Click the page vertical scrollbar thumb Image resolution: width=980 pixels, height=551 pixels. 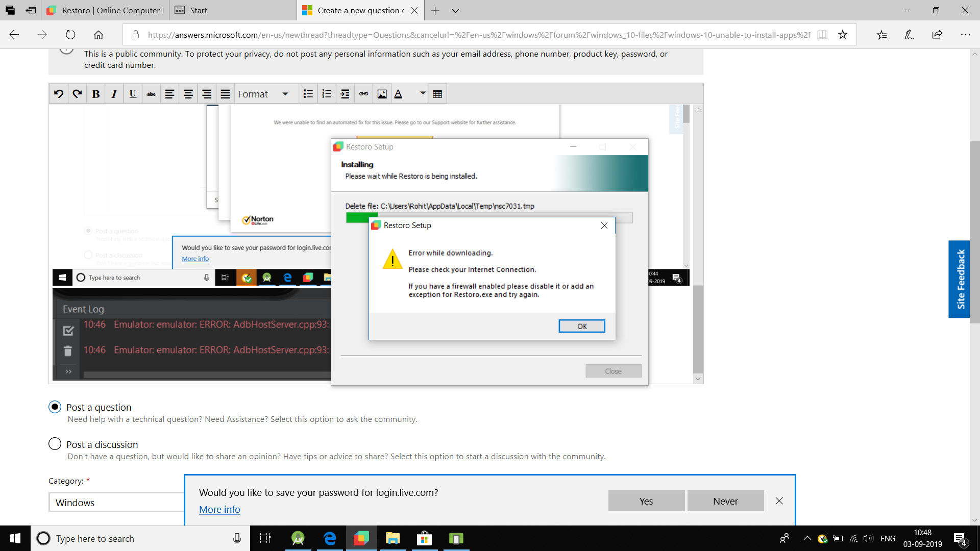(x=974, y=232)
